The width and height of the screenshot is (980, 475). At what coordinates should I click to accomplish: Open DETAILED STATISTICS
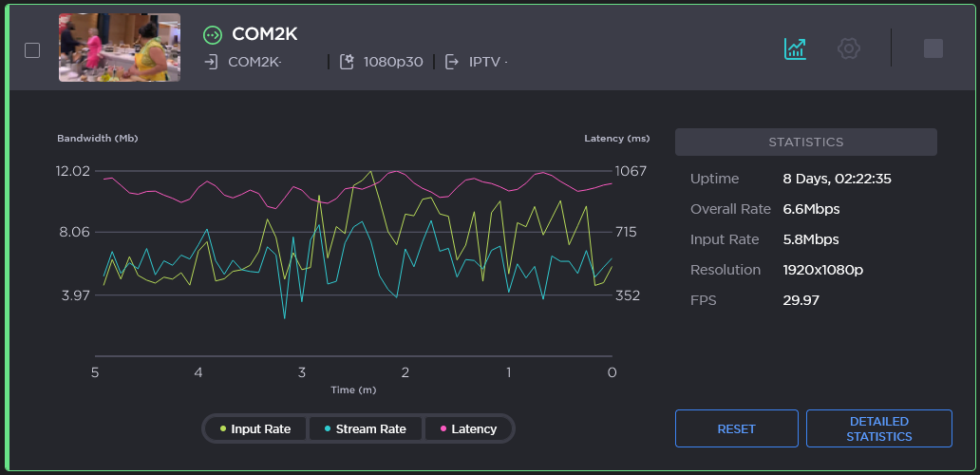878,428
